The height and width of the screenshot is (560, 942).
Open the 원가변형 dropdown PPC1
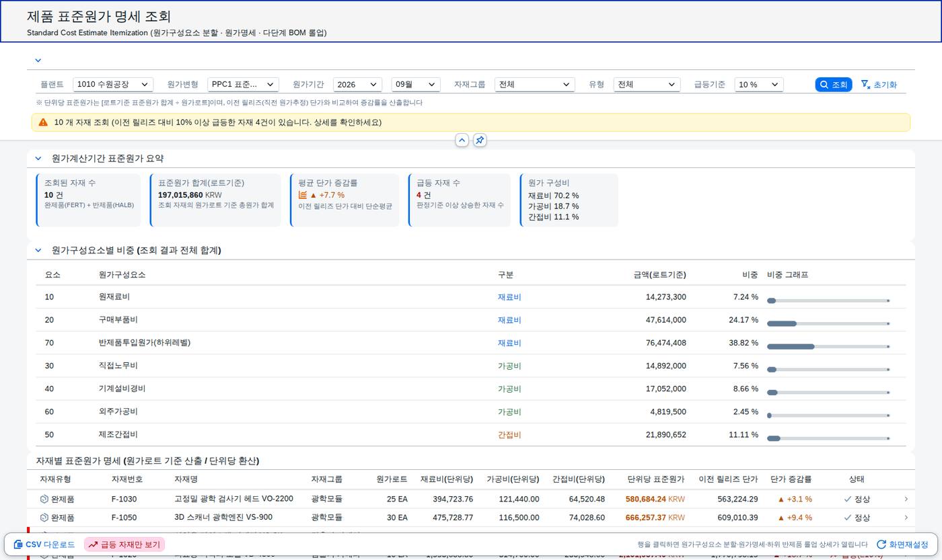point(243,85)
